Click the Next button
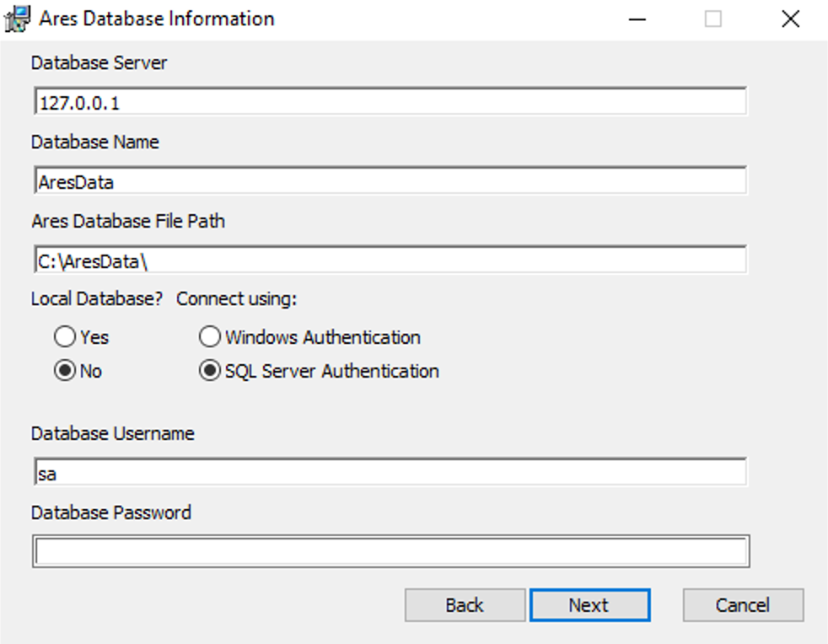 [x=589, y=604]
